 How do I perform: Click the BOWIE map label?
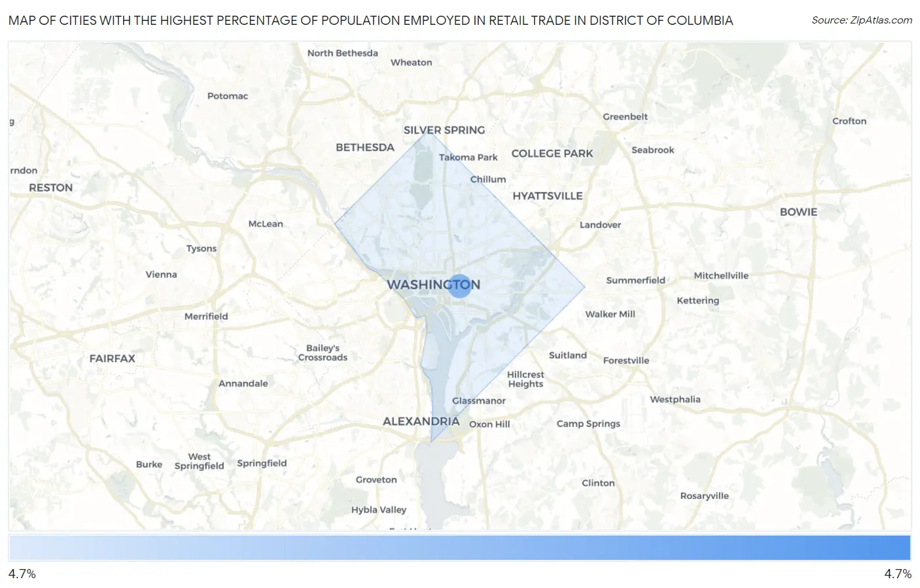[x=798, y=212]
